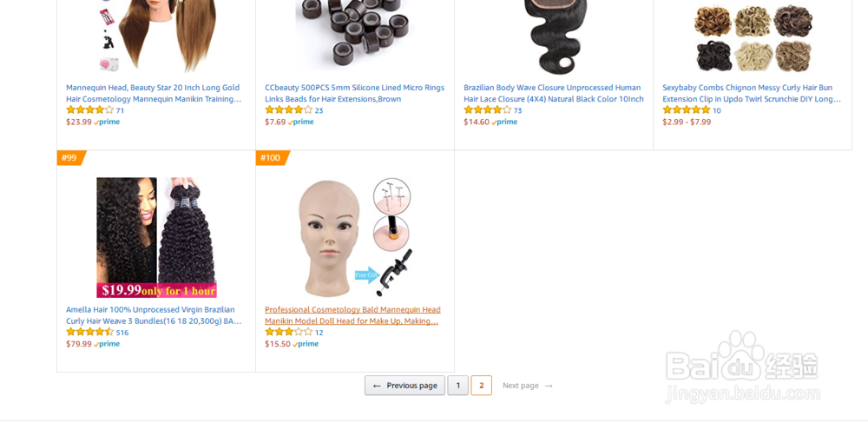
Task: View the 12 reviews for bald mannequin
Action: (319, 333)
